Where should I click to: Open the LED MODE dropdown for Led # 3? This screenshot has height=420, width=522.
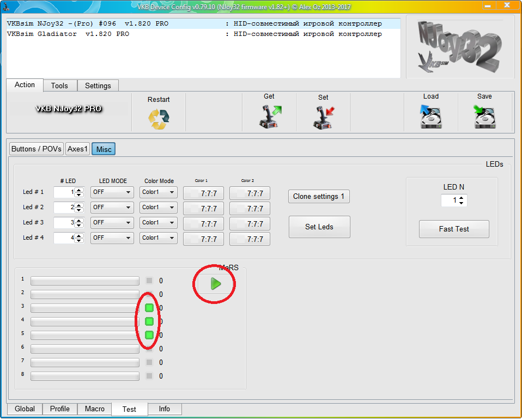coord(112,223)
